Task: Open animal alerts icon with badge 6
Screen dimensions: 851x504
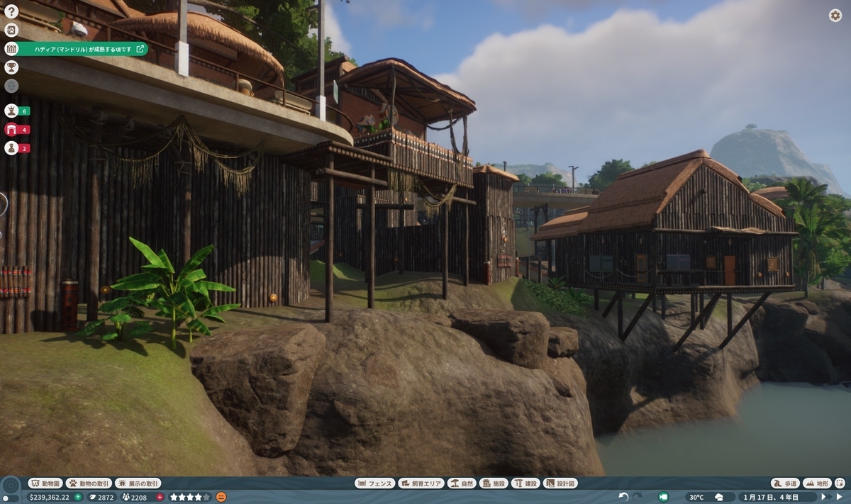Action: coord(11,111)
